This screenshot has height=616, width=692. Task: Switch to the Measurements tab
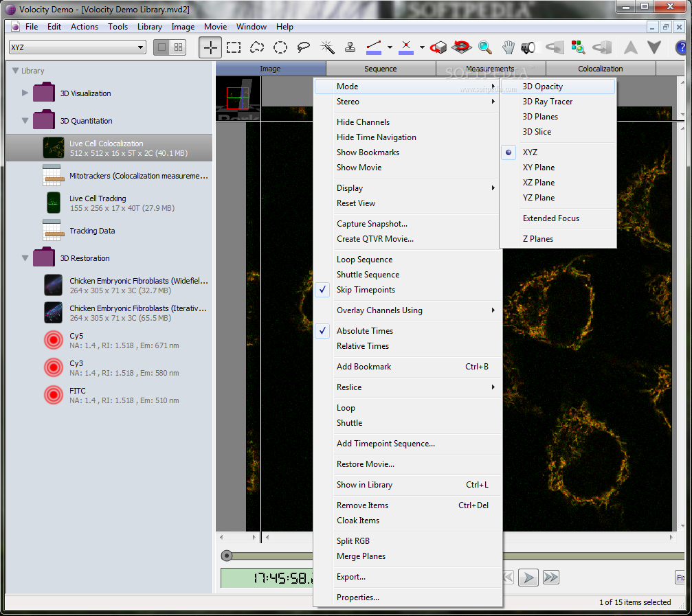pos(490,69)
